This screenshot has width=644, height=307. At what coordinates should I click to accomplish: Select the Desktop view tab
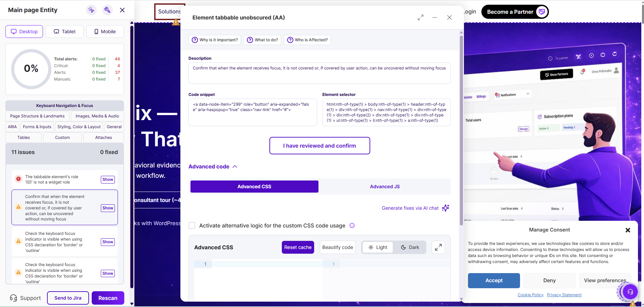[x=24, y=32]
